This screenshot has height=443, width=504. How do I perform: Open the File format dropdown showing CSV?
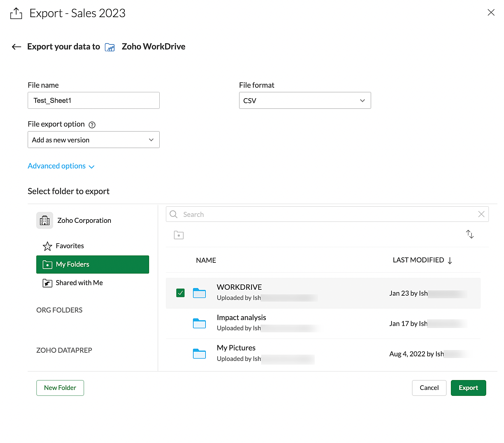305,101
